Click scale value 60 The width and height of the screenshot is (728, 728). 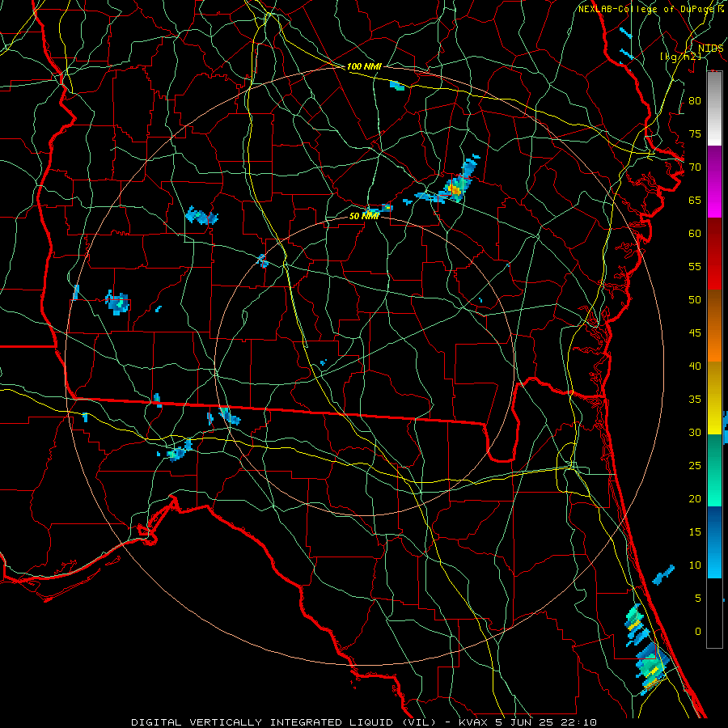(695, 234)
